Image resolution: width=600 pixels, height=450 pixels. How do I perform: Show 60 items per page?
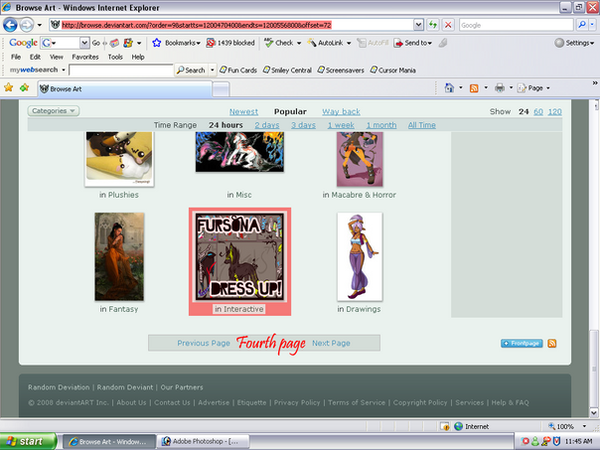(538, 112)
